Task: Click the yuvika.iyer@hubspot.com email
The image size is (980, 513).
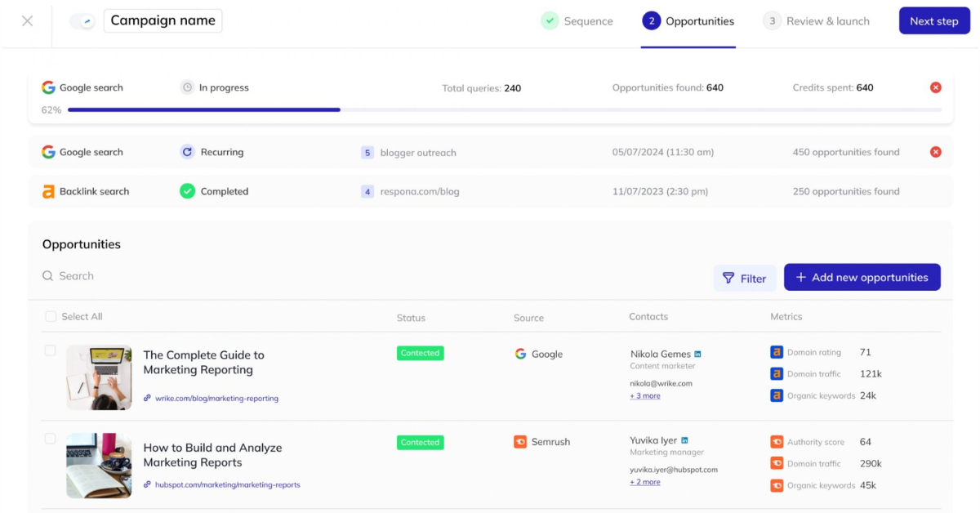Action: coord(674,470)
